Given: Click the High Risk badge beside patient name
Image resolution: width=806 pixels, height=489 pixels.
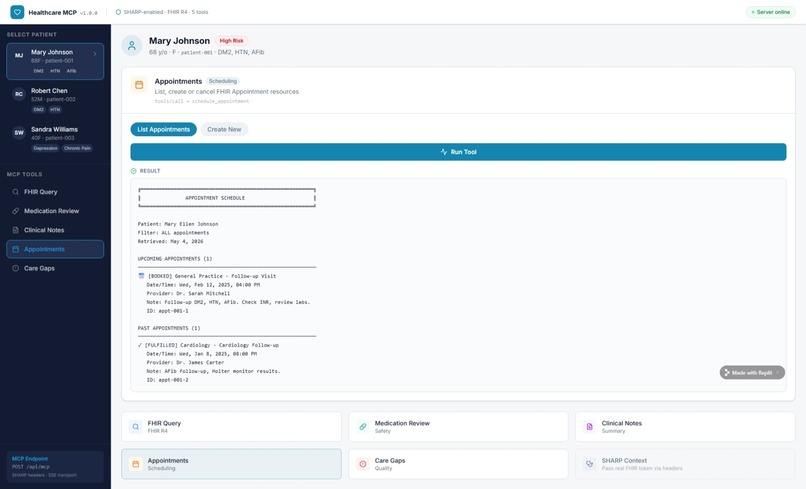Looking at the screenshot, I should click(231, 41).
